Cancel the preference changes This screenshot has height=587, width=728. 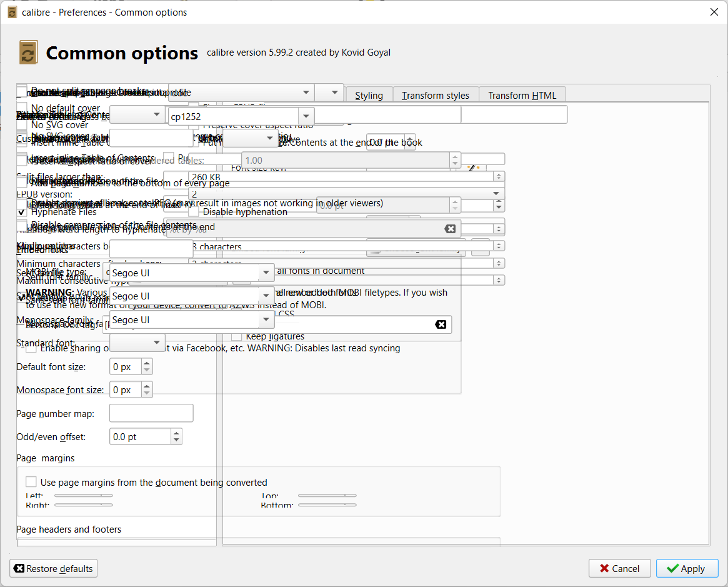[x=619, y=568]
